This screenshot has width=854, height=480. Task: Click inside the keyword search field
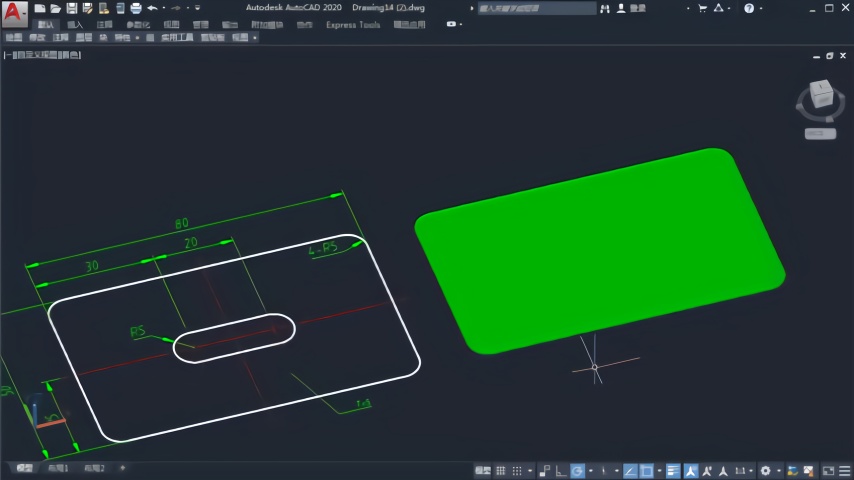pos(536,8)
